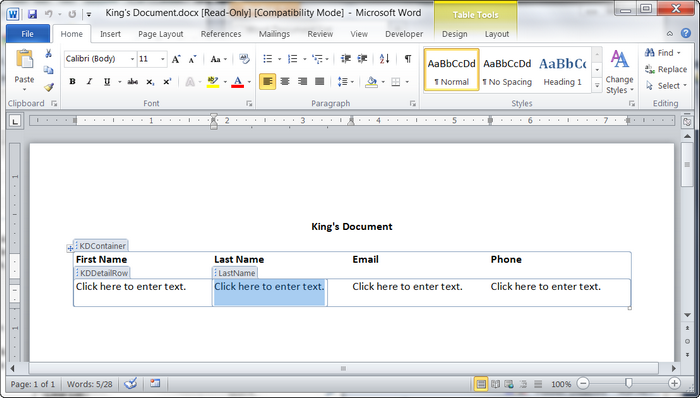Open the Table Tools Design tab

click(x=454, y=34)
